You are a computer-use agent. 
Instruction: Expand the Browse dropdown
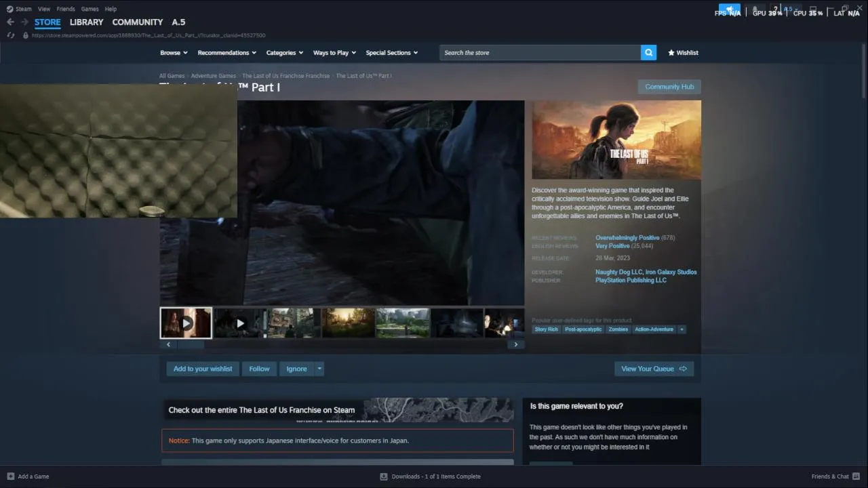coord(174,53)
